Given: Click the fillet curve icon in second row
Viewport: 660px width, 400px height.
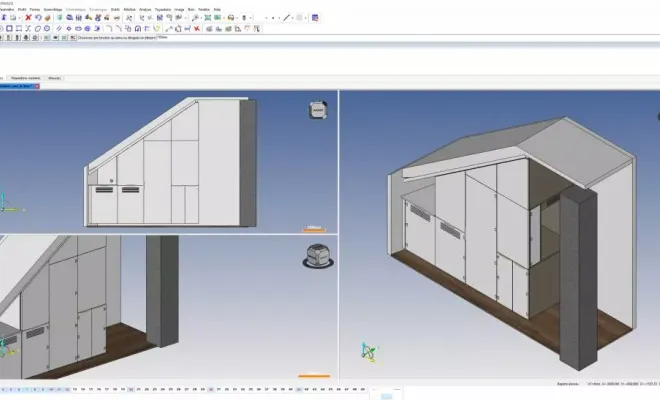Looking at the screenshot, I should [109, 29].
